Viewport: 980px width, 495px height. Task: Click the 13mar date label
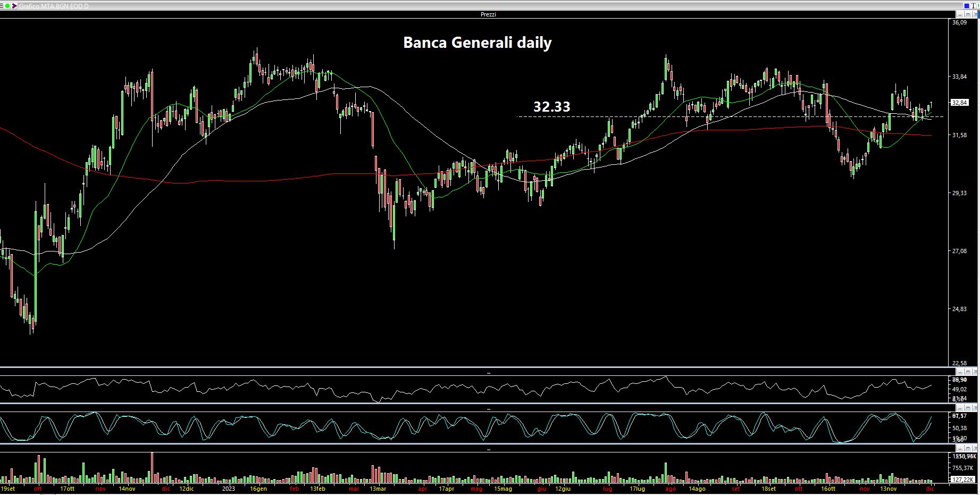click(378, 489)
